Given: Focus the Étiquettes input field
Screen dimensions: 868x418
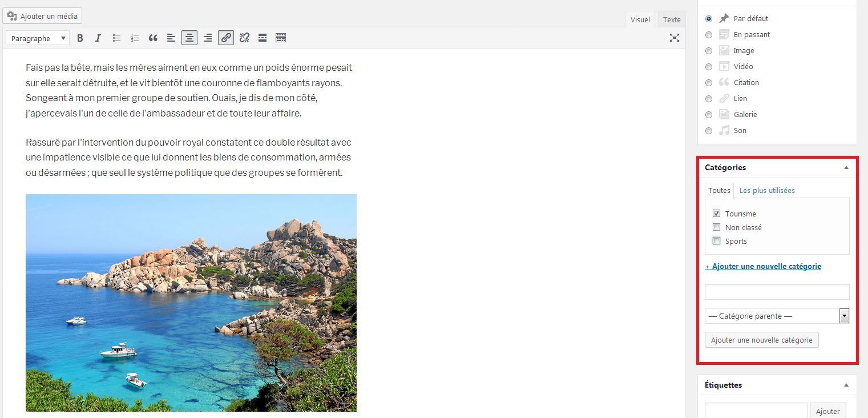Looking at the screenshot, I should (x=756, y=411).
